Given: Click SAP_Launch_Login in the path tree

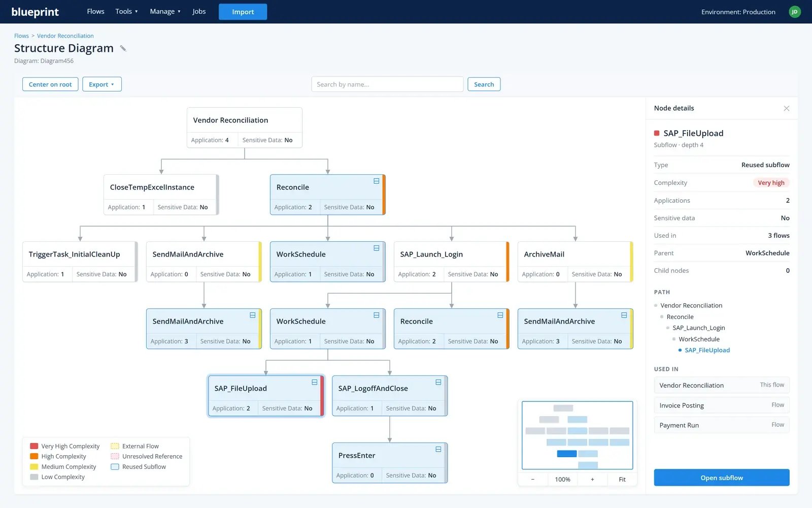Looking at the screenshot, I should click(698, 328).
